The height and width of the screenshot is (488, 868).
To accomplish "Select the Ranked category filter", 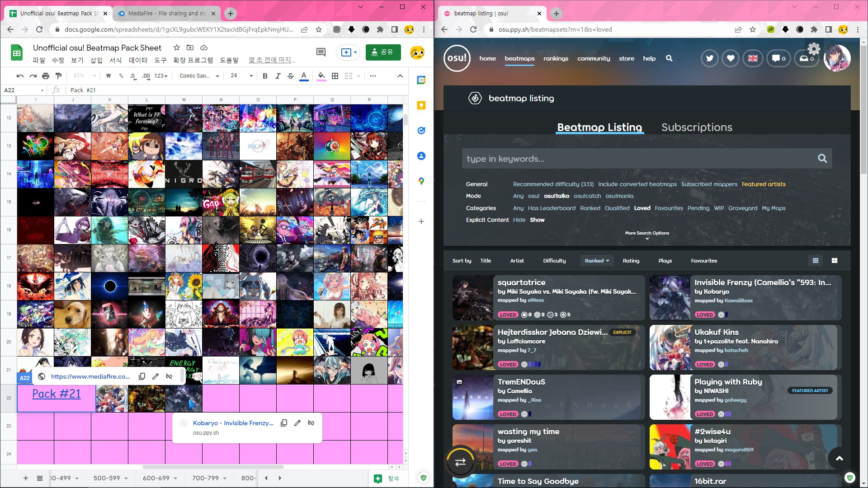I will [590, 208].
